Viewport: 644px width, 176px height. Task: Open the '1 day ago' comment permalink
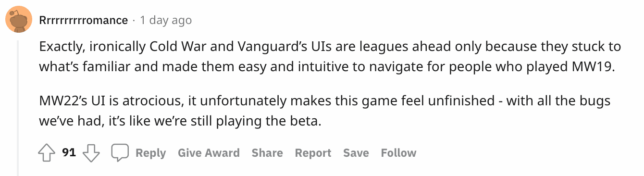pyautogui.click(x=165, y=20)
